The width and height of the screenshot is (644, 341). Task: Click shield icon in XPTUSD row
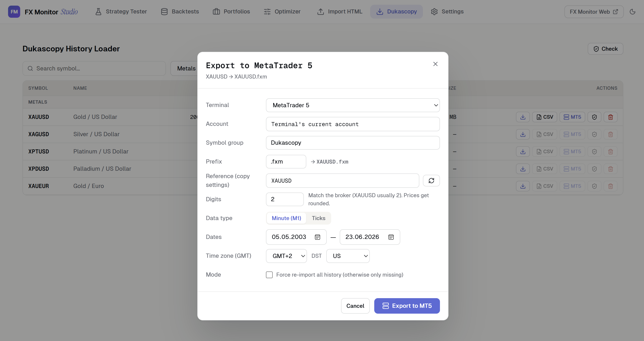point(594,151)
